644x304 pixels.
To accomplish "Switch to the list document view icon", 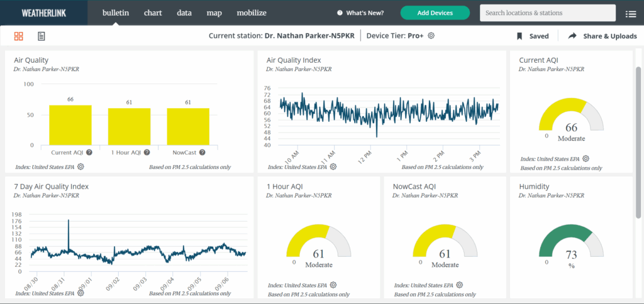I will pos(42,36).
